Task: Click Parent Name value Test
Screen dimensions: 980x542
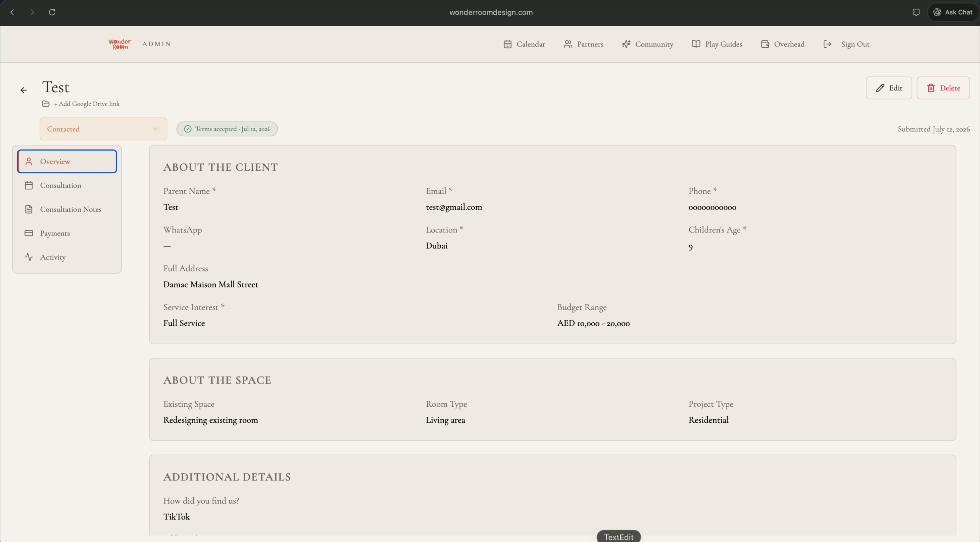Action: tap(171, 207)
